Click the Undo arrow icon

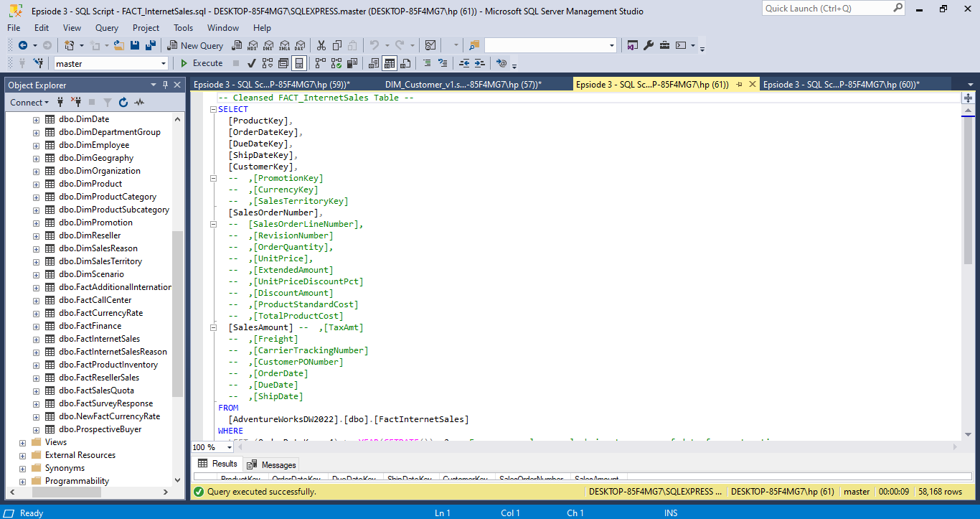(374, 45)
